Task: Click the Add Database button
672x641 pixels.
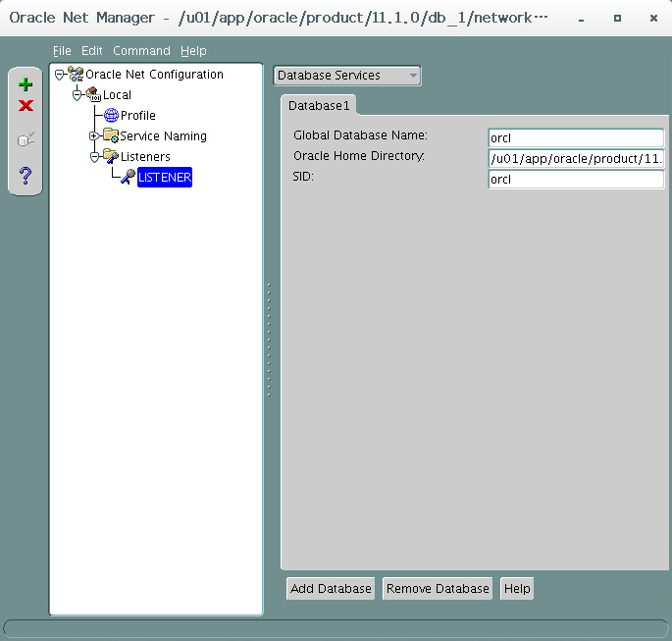Action: pyautogui.click(x=331, y=588)
